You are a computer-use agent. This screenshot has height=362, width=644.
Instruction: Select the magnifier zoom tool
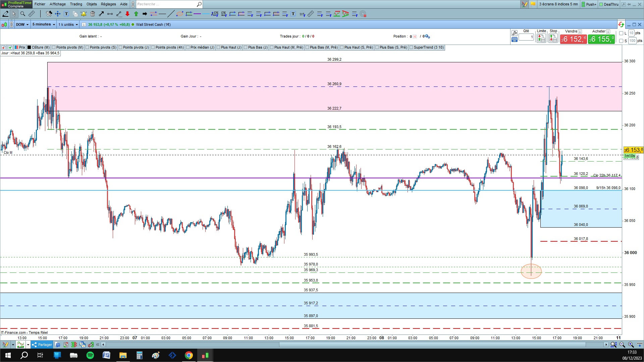point(23,14)
